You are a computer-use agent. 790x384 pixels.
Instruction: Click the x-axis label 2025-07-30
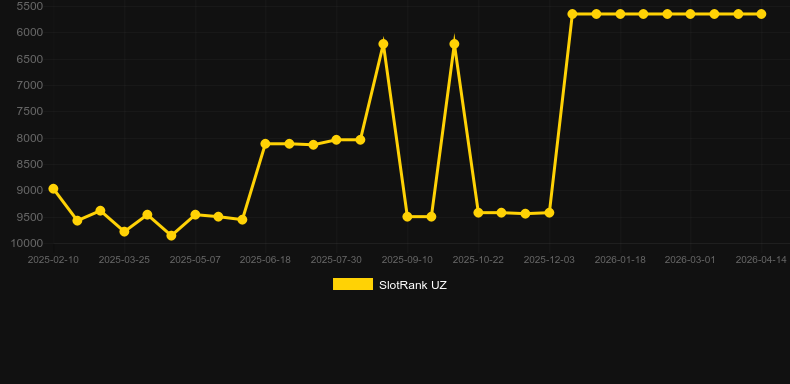coord(336,260)
